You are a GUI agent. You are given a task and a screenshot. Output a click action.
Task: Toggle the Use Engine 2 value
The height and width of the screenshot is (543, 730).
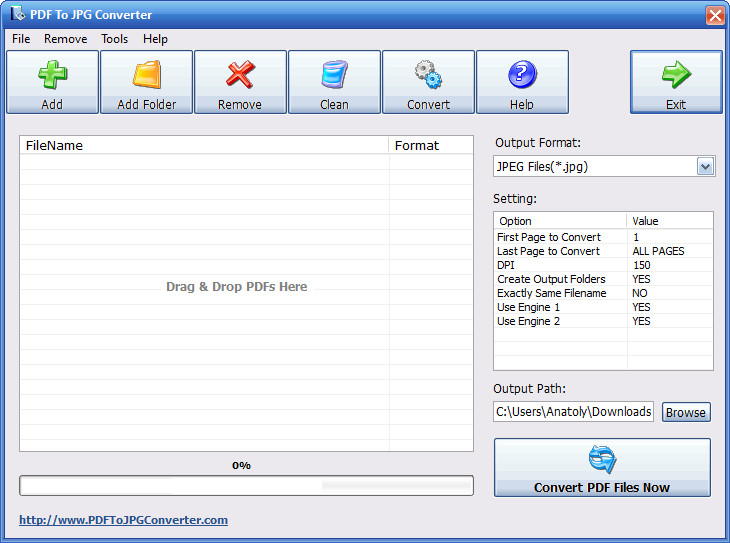point(641,321)
